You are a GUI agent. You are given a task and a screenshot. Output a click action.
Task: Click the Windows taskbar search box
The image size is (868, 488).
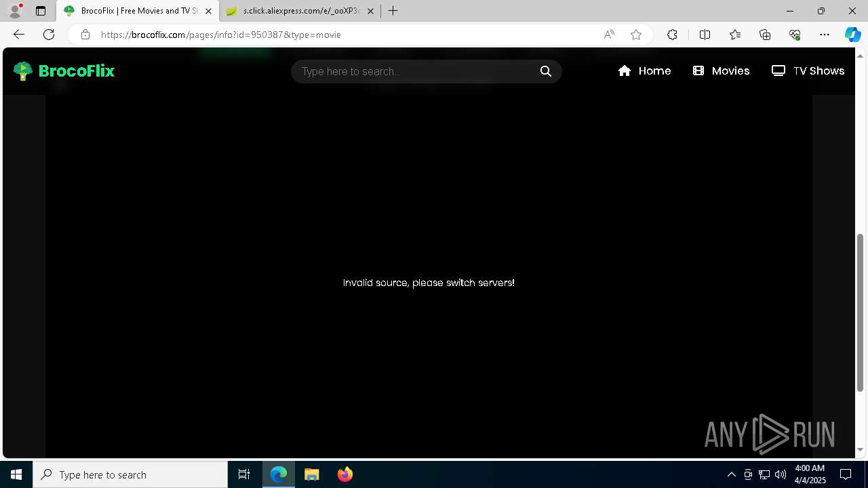[130, 474]
